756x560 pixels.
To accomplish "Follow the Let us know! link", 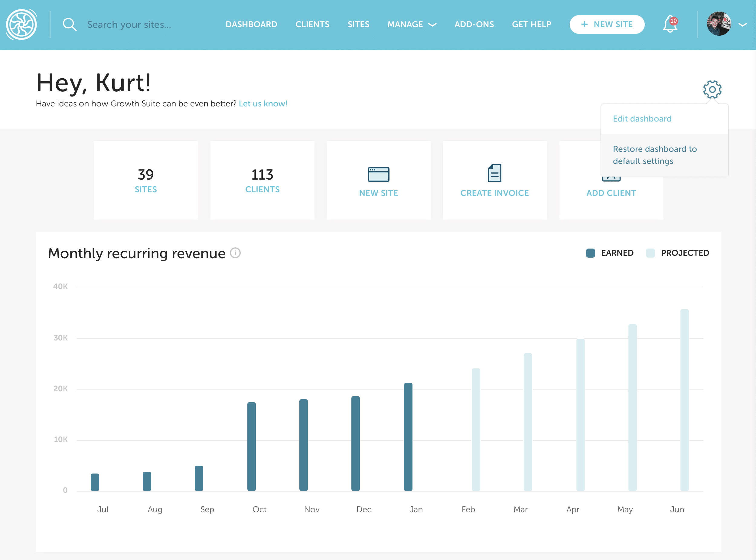I will pyautogui.click(x=263, y=104).
